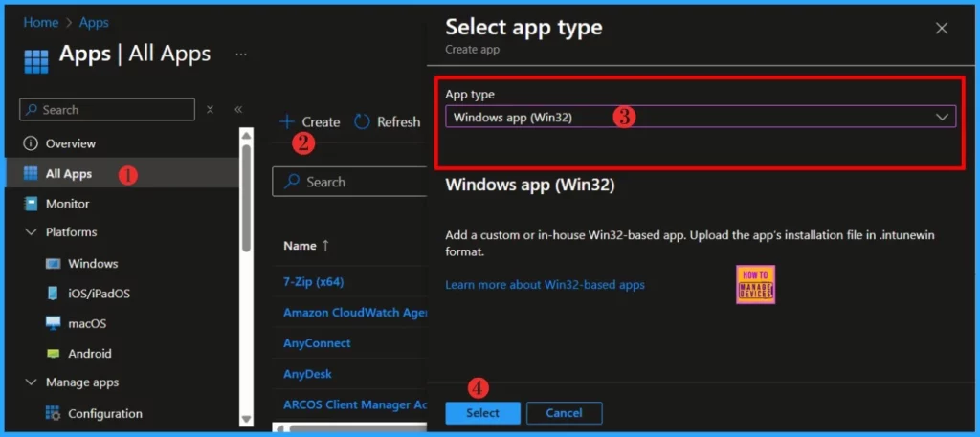Click the sidebar scrollbar up arrow
Viewport: 980px width, 437px height.
click(x=246, y=135)
